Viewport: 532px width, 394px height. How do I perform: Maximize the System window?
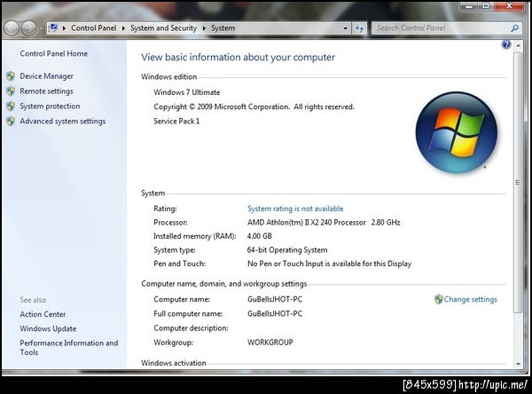[x=486, y=6]
